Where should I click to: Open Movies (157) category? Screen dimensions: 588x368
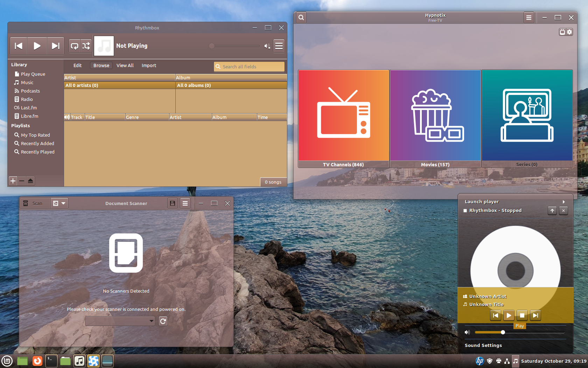pyautogui.click(x=435, y=119)
